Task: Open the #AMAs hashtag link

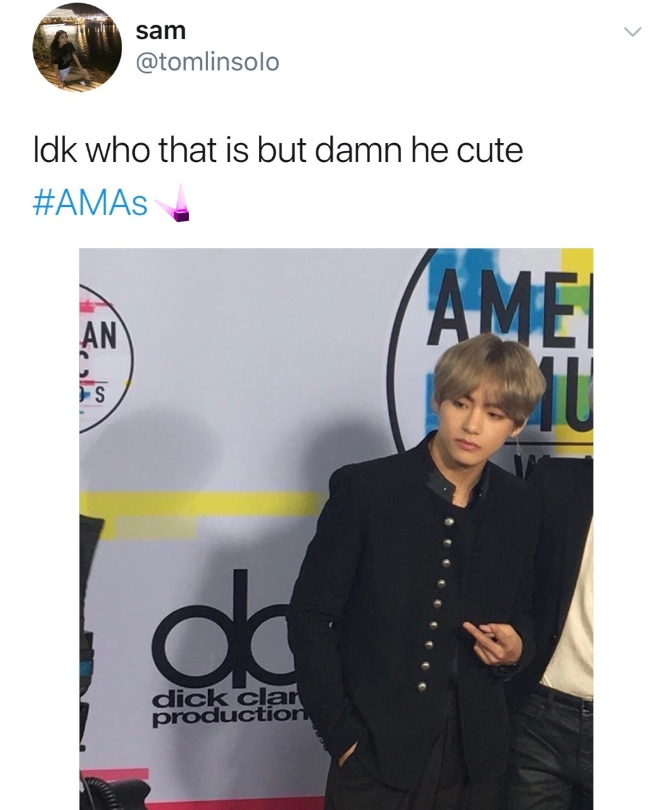Action: (90, 204)
